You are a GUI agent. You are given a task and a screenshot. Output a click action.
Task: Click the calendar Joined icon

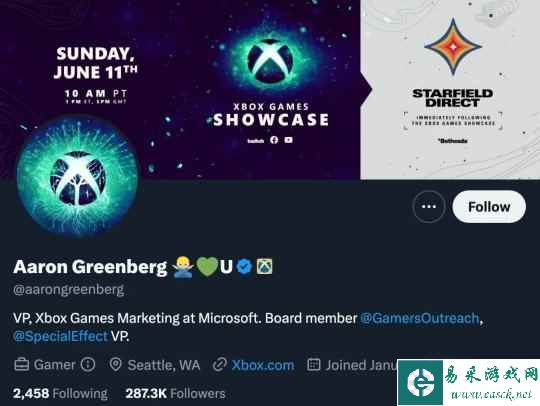point(313,365)
